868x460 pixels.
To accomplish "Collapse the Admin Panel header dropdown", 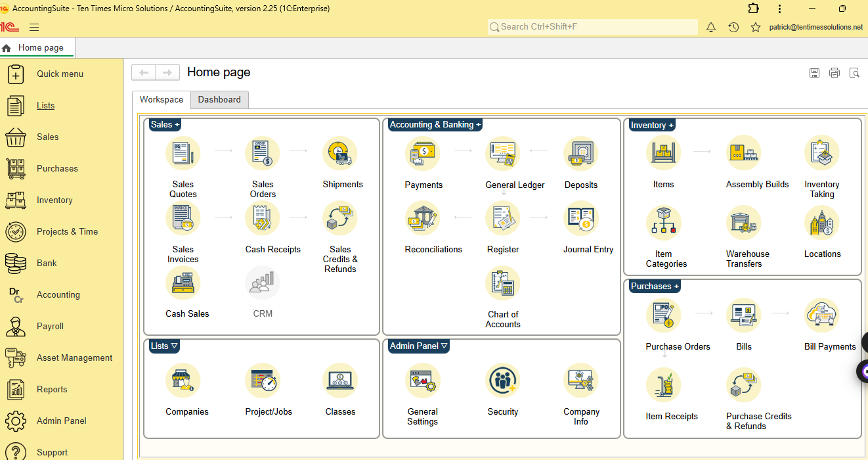I will point(419,346).
